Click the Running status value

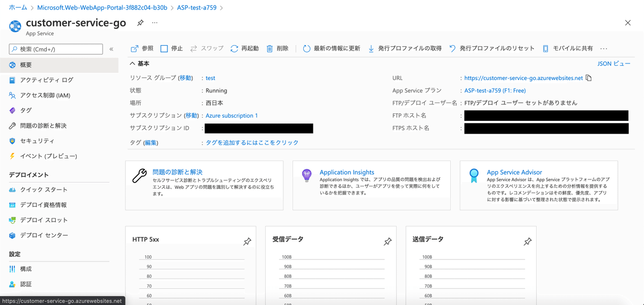[216, 91]
